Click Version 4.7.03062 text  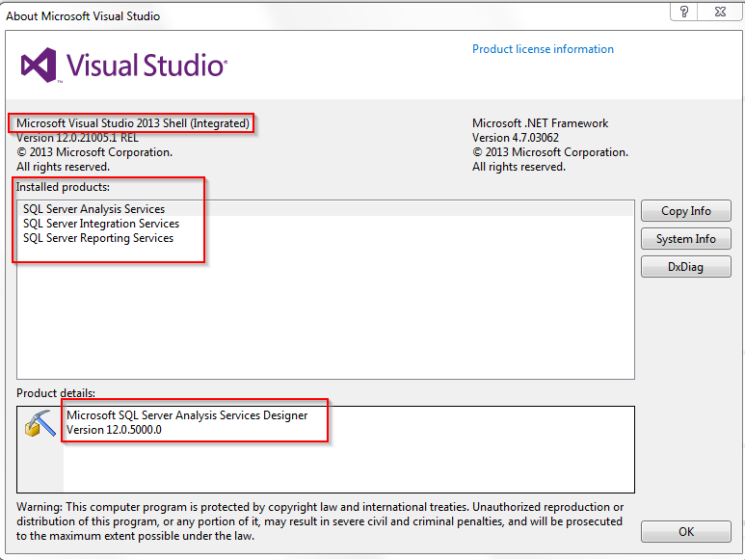point(515,138)
